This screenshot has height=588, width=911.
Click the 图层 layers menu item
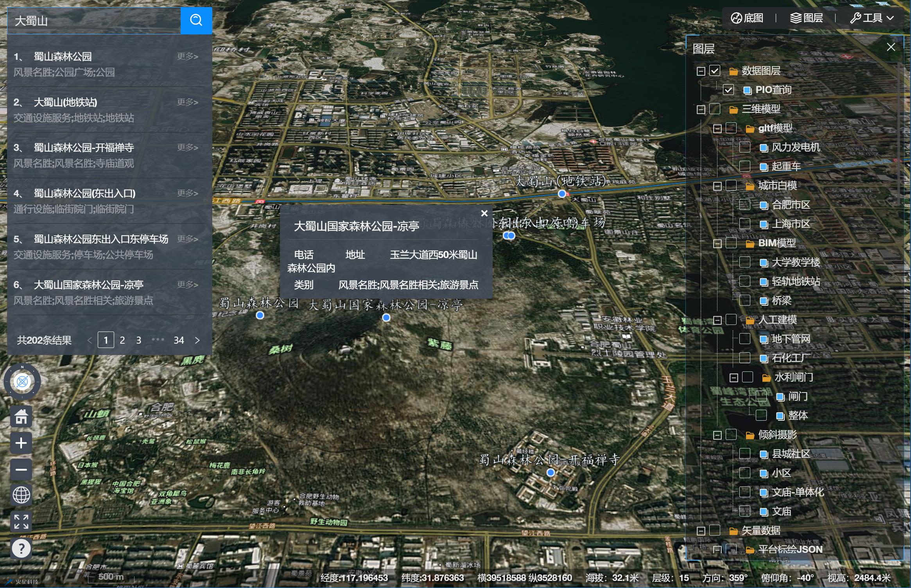click(807, 18)
